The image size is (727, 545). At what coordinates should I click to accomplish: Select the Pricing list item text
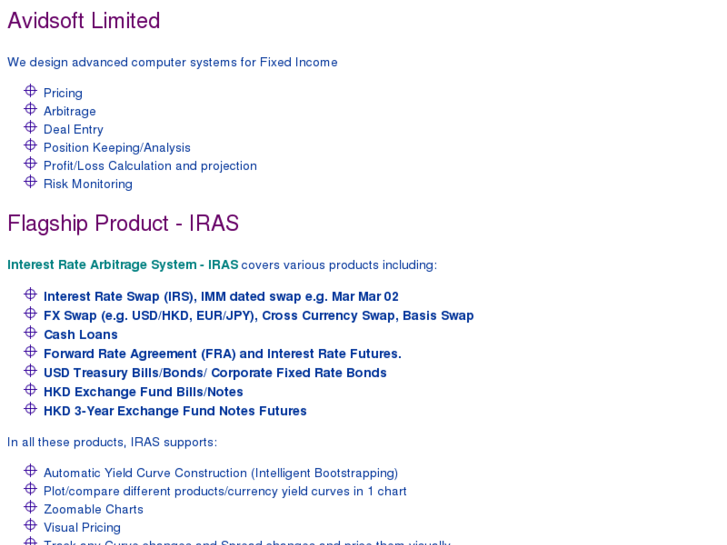(63, 93)
